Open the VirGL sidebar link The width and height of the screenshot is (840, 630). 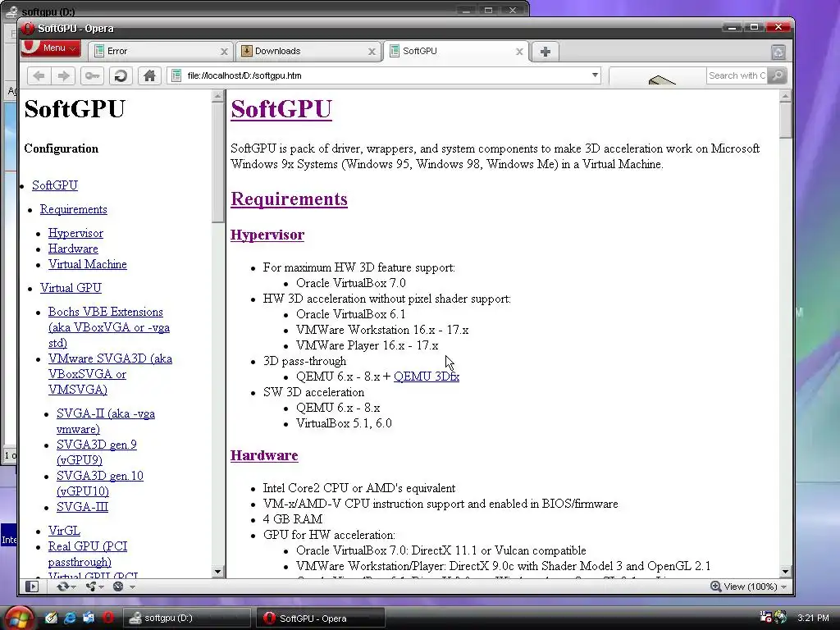[64, 531]
